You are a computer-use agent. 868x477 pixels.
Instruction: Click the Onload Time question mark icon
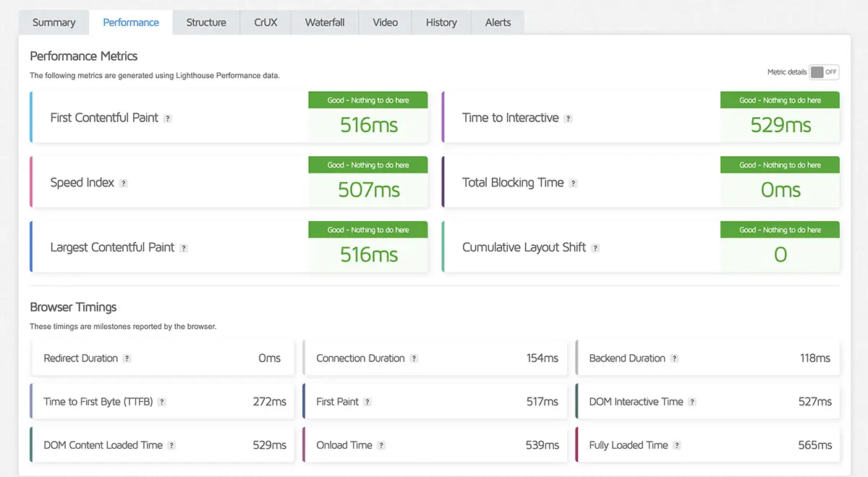tap(381, 445)
